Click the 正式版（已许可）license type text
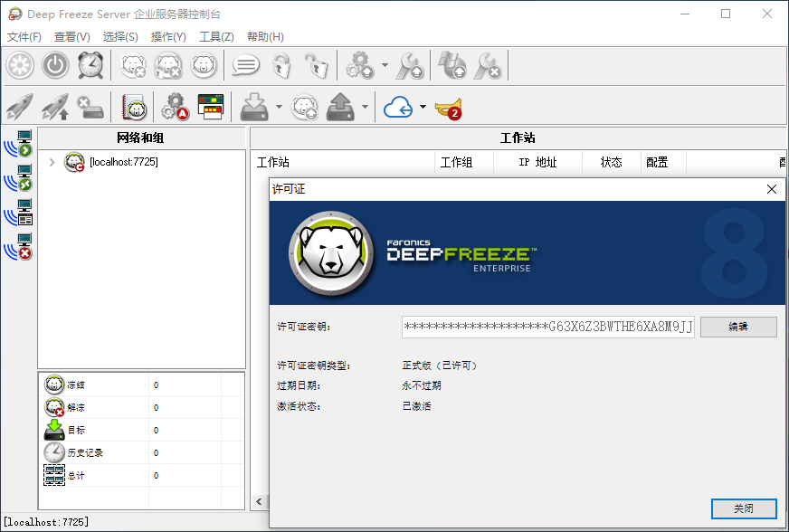The height and width of the screenshot is (532, 789). tap(439, 366)
